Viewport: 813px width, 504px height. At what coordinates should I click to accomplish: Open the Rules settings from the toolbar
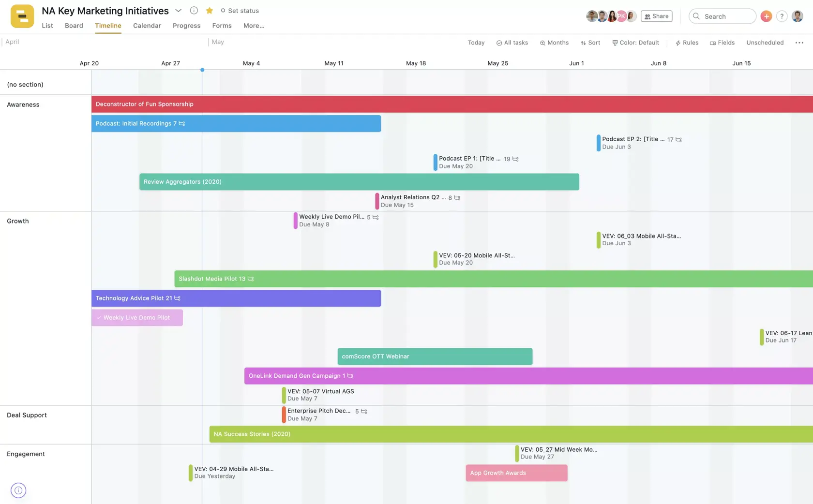point(687,43)
